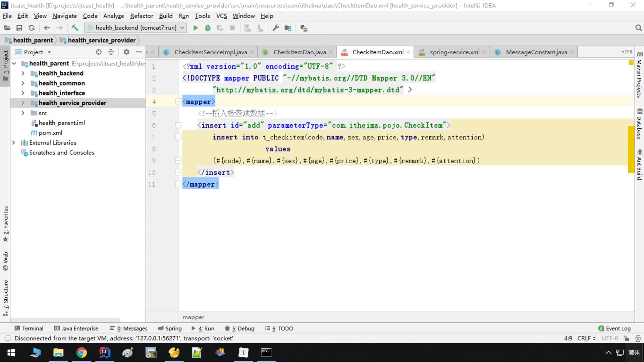Image resolution: width=644 pixels, height=362 pixels.
Task: Open the Project Structure icon
Action: [x=288, y=28]
